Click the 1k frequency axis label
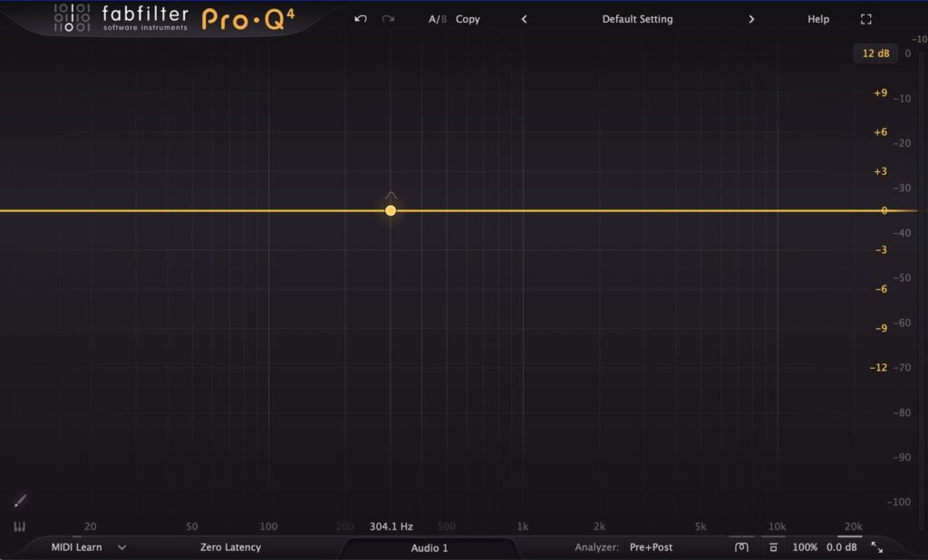928x560 pixels. tap(523, 526)
